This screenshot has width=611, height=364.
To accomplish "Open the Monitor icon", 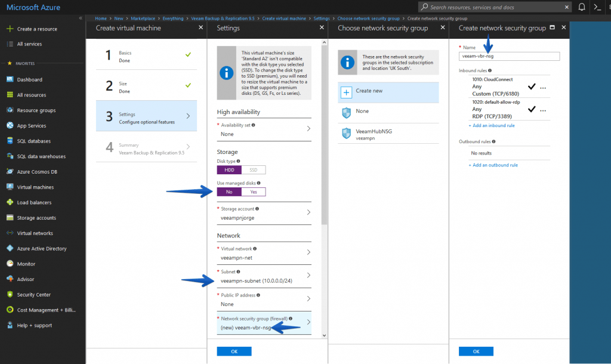I will 10,264.
